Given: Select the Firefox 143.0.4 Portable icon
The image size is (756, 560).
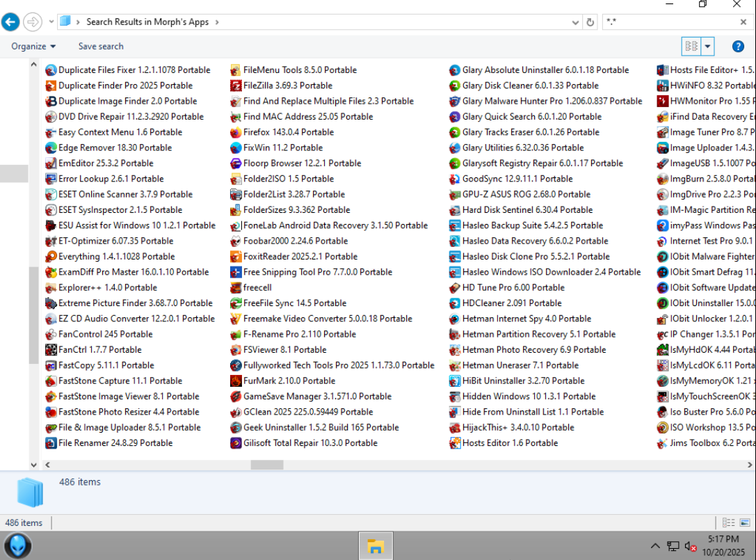Looking at the screenshot, I should [x=235, y=132].
